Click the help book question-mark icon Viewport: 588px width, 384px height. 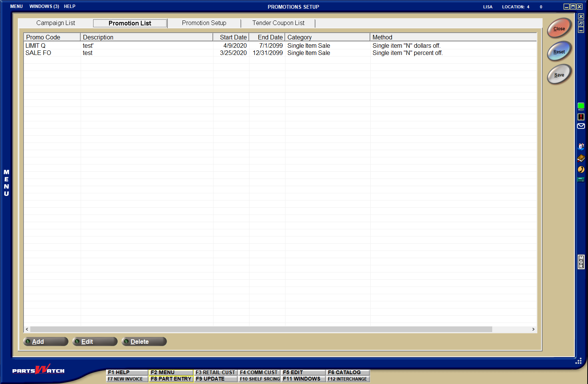point(581,158)
